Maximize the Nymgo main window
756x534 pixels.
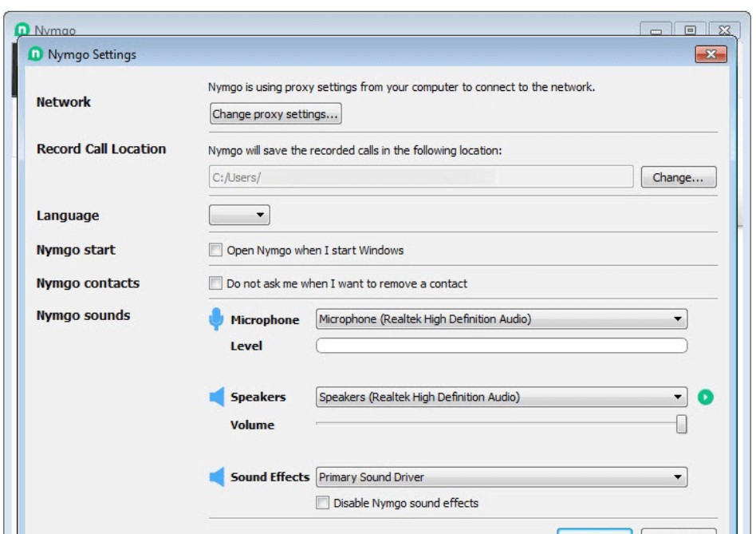(x=690, y=30)
